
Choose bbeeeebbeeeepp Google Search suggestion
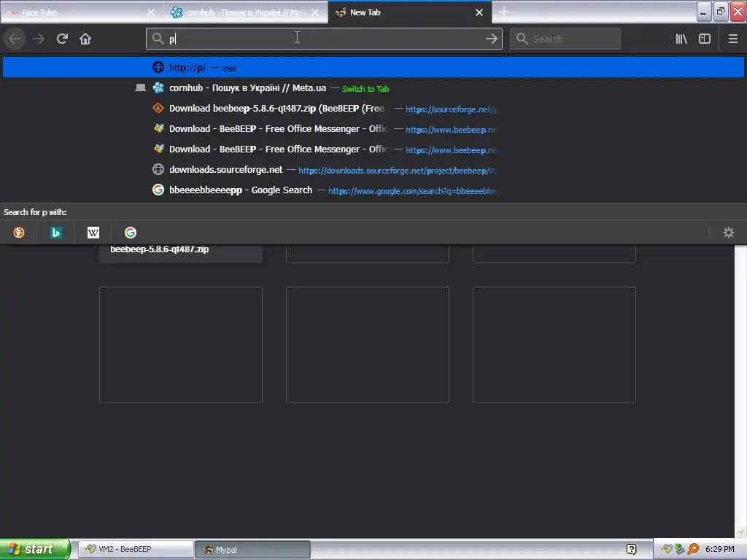tap(373, 190)
